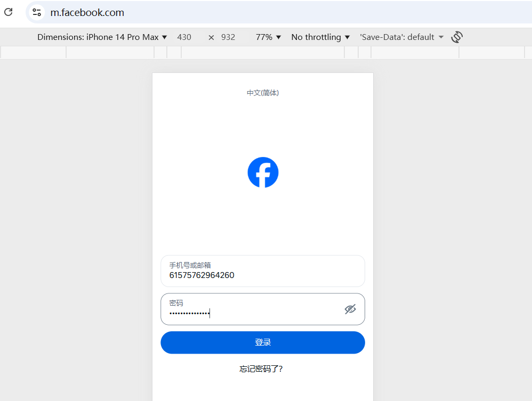Focus the 手机号或邮箱 phone or email field
The image size is (532, 401).
(x=263, y=271)
